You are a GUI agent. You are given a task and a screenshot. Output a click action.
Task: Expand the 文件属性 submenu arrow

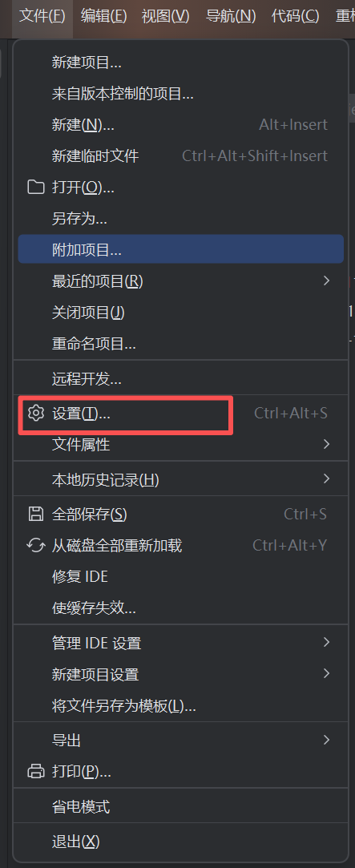tap(327, 444)
